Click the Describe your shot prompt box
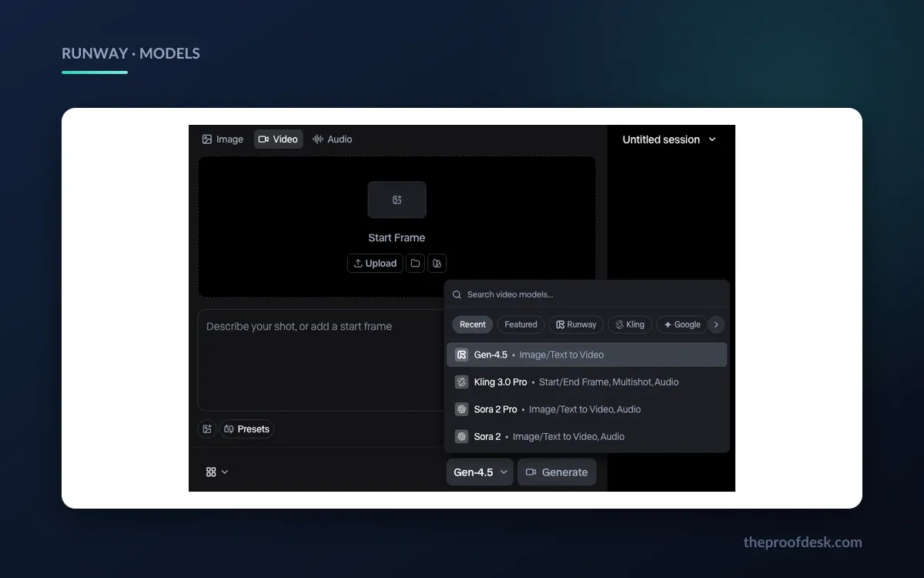 point(321,360)
